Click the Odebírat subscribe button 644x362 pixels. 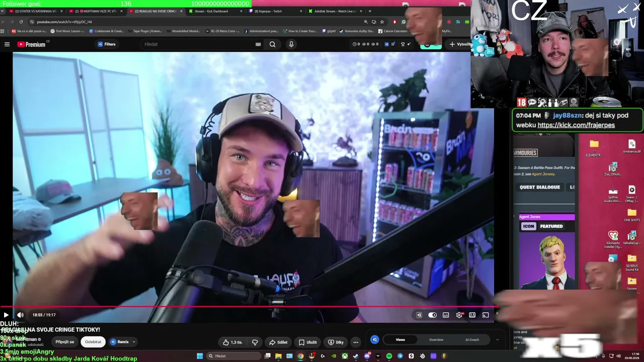pyautogui.click(x=93, y=342)
